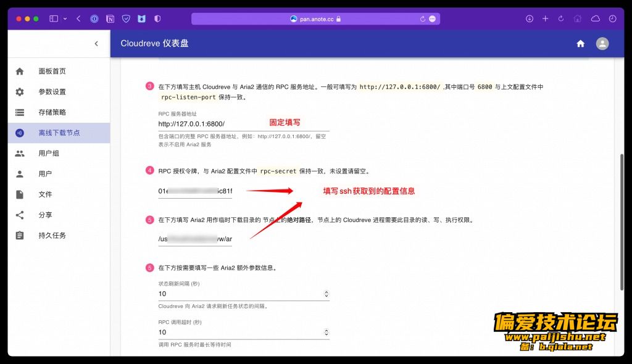The height and width of the screenshot is (364, 632).
Task: Open the 离线下载节点 menu item
Action: point(59,133)
